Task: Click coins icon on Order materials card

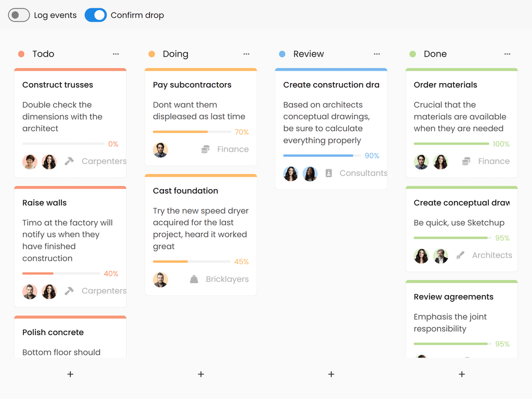Action: 466,162
